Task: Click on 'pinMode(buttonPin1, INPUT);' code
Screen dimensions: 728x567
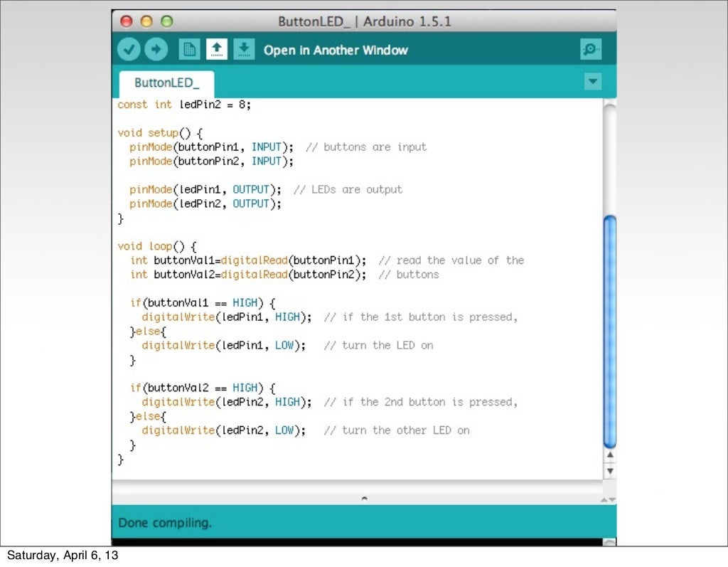Action: (211, 147)
